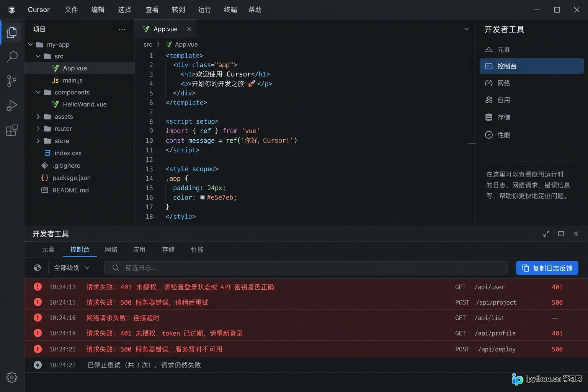Open the Search icon in activity bar
The height and width of the screenshot is (392, 588).
[x=12, y=57]
